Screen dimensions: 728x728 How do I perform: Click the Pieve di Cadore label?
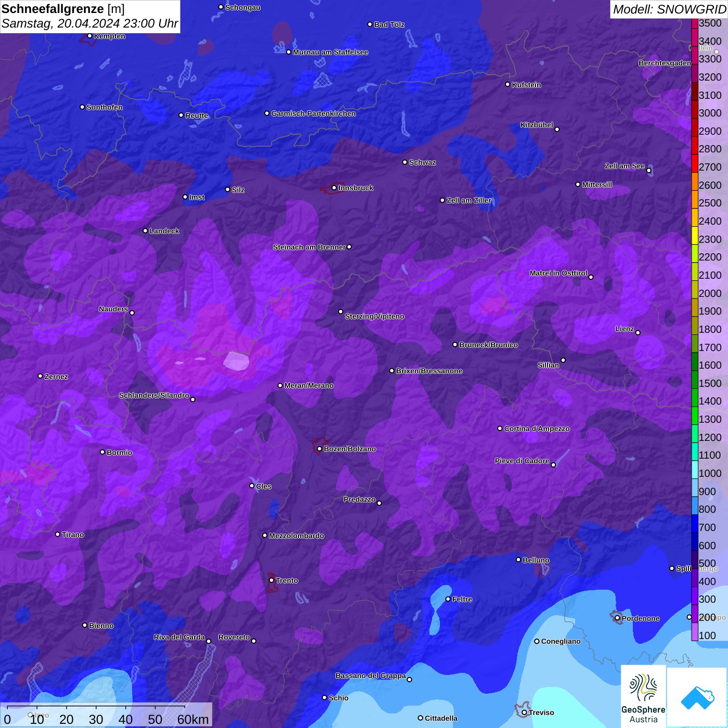click(522, 461)
